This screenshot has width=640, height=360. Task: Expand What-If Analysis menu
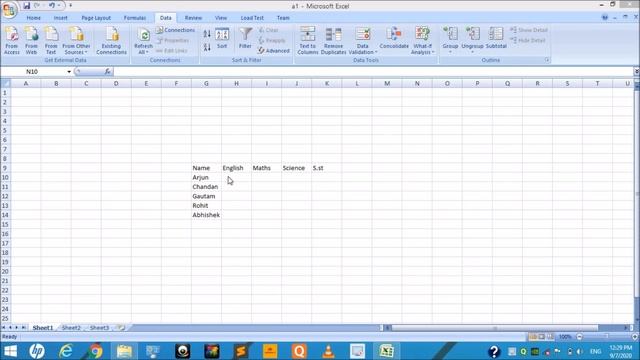(422, 40)
